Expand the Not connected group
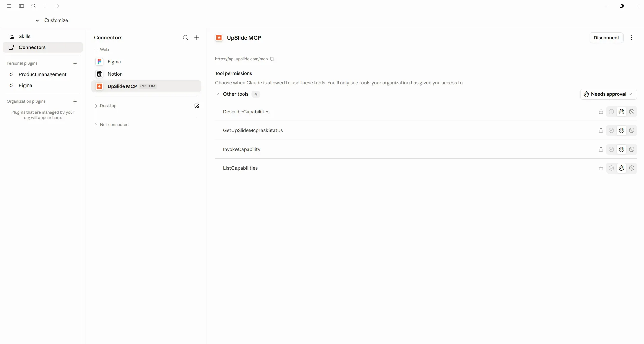This screenshot has height=344, width=644. point(96,125)
